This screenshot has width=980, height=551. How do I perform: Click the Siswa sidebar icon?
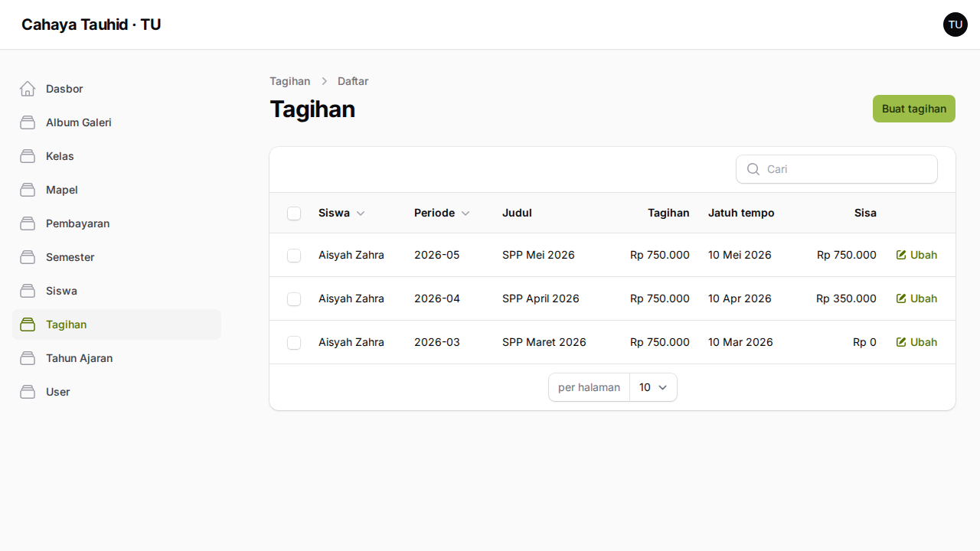click(28, 291)
